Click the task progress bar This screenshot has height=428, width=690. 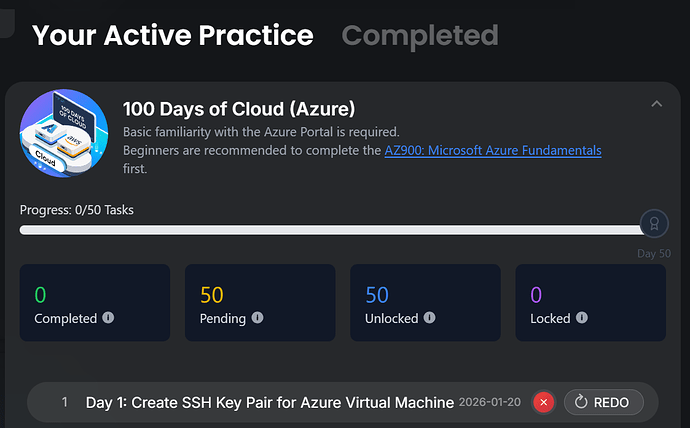click(330, 229)
